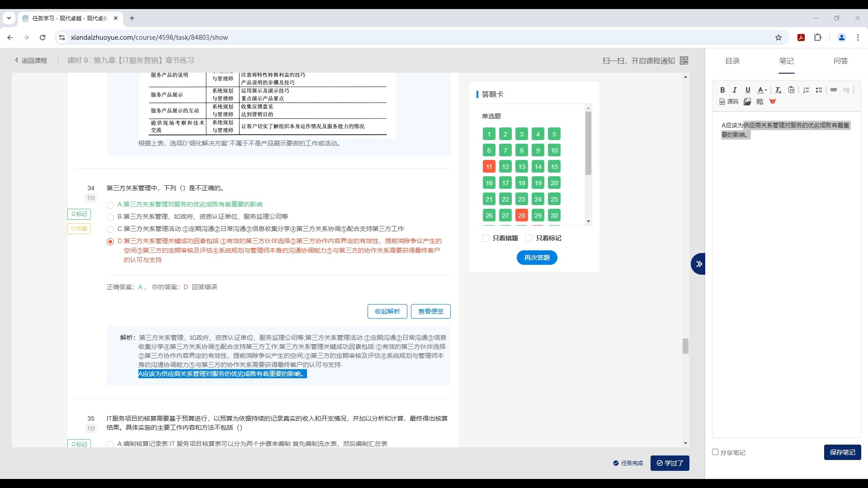Switch to the 问答 tab
Viewport: 868px width, 488px height.
(x=841, y=61)
